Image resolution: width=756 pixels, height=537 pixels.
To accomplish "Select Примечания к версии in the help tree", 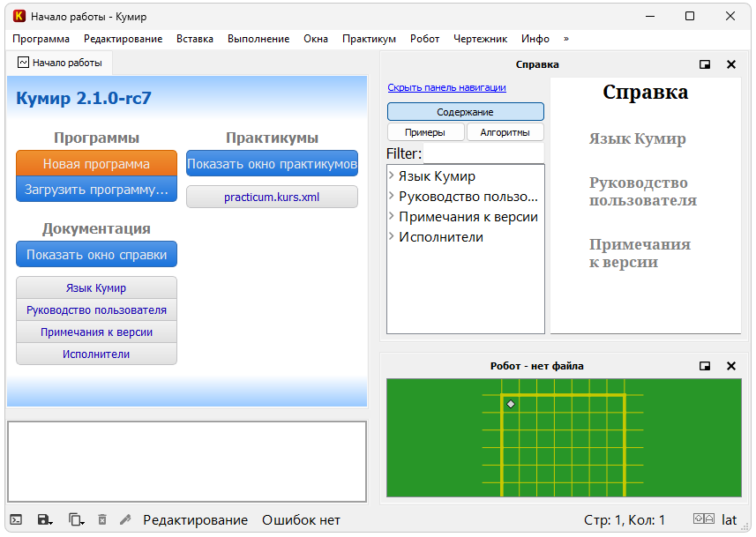I will pos(468,217).
